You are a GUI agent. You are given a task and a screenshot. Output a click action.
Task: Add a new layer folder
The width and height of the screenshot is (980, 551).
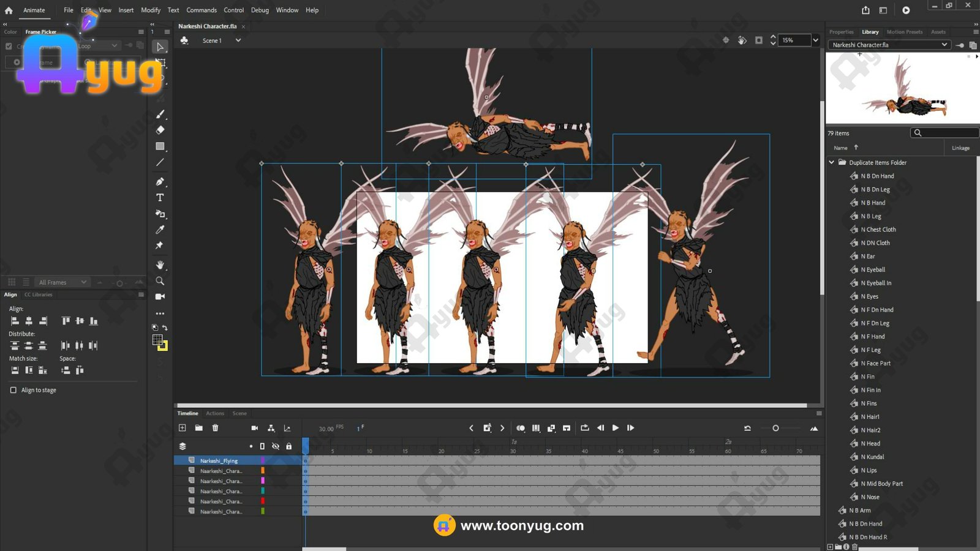click(x=198, y=428)
